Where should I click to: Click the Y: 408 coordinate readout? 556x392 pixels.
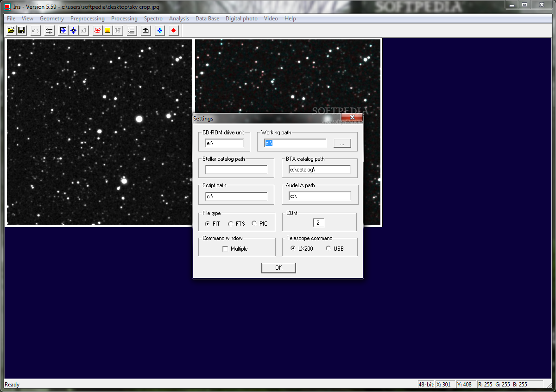coord(466,385)
